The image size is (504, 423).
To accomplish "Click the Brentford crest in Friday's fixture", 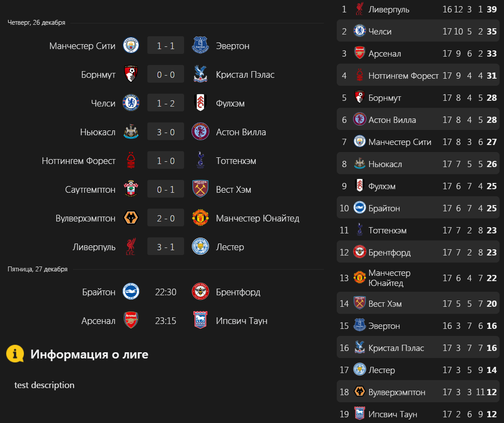I will [x=200, y=292].
